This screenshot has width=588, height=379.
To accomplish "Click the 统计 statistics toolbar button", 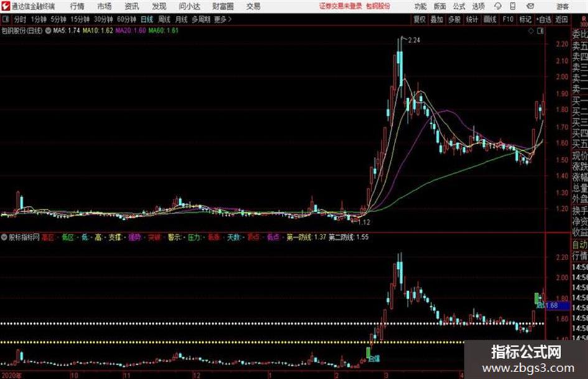I will pyautogui.click(x=472, y=19).
